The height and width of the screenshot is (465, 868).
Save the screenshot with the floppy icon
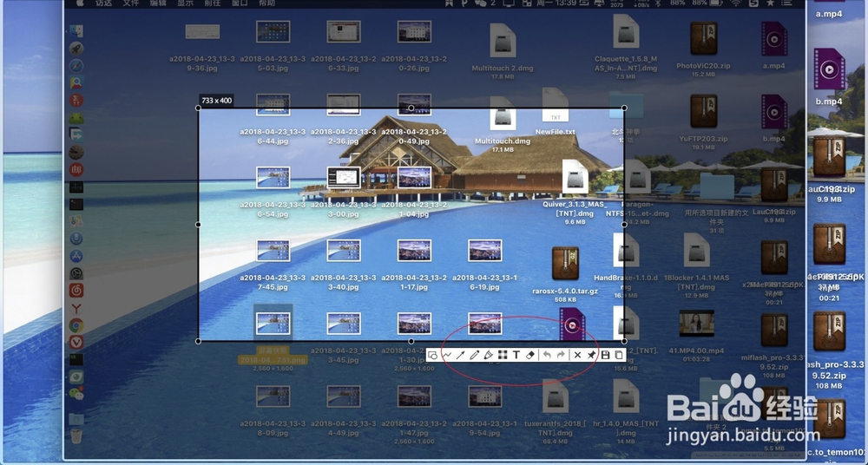click(605, 356)
